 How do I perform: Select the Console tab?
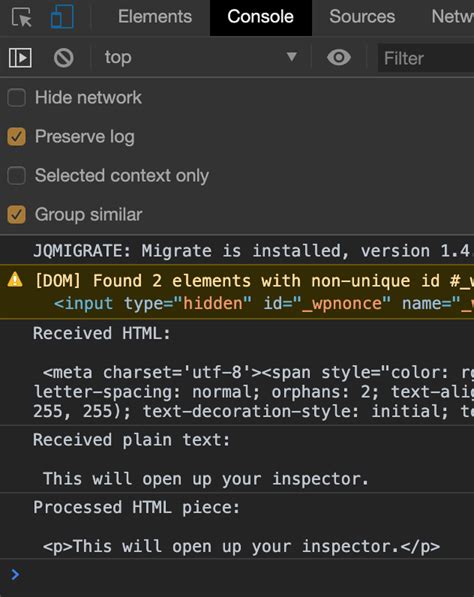(x=261, y=17)
